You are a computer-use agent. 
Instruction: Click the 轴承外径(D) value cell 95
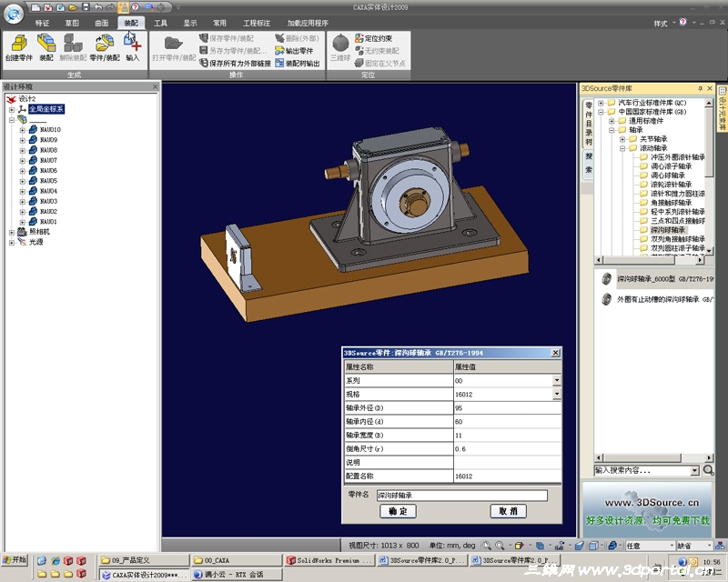point(508,407)
